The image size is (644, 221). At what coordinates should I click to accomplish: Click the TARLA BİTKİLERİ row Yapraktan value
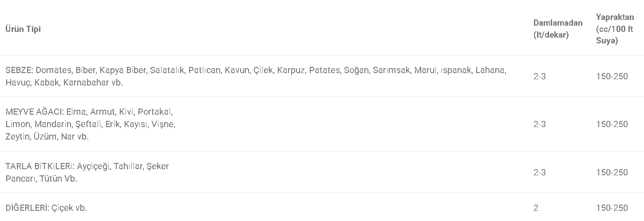tap(612, 172)
